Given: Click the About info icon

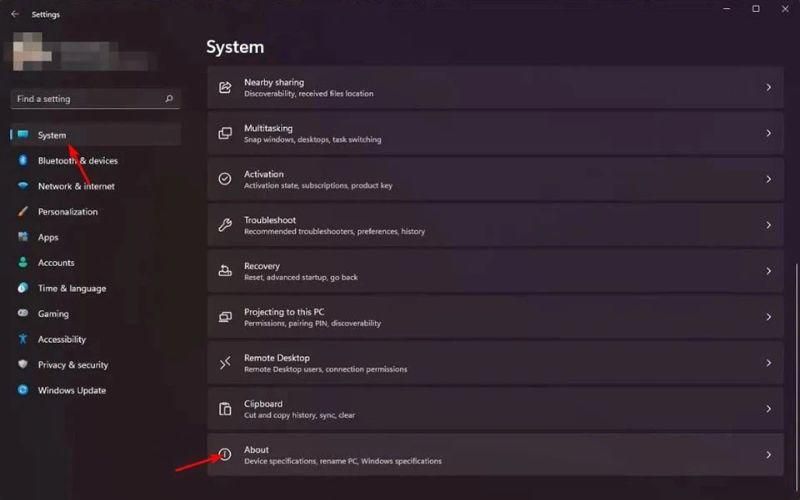Looking at the screenshot, I should tap(225, 454).
